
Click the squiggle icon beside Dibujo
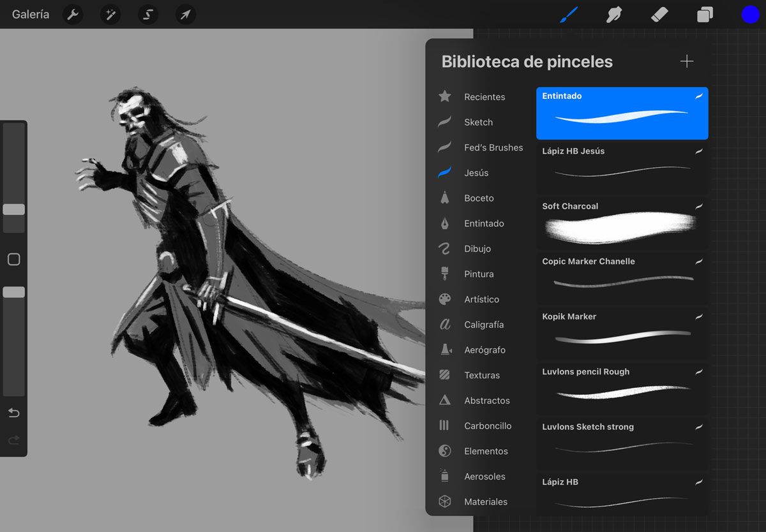(x=445, y=249)
